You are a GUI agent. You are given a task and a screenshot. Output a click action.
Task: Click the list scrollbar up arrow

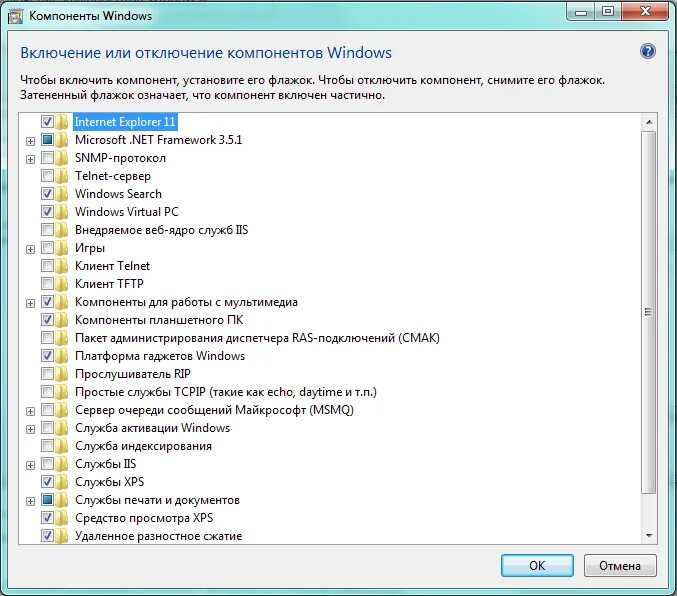click(649, 123)
